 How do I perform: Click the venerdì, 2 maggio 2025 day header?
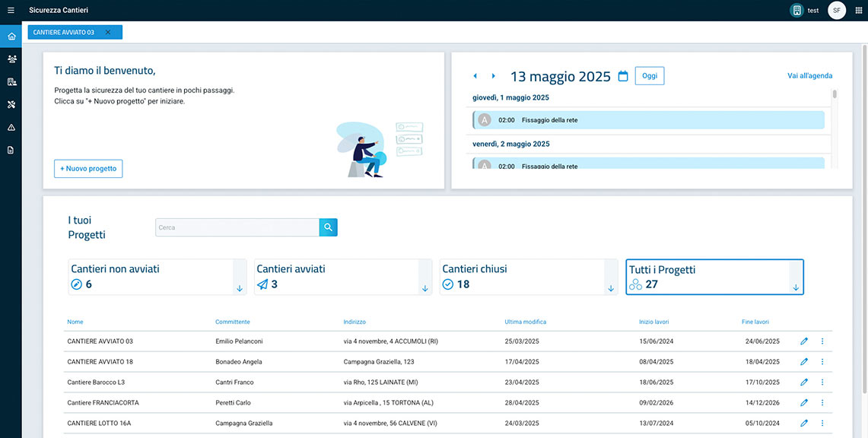(x=511, y=144)
